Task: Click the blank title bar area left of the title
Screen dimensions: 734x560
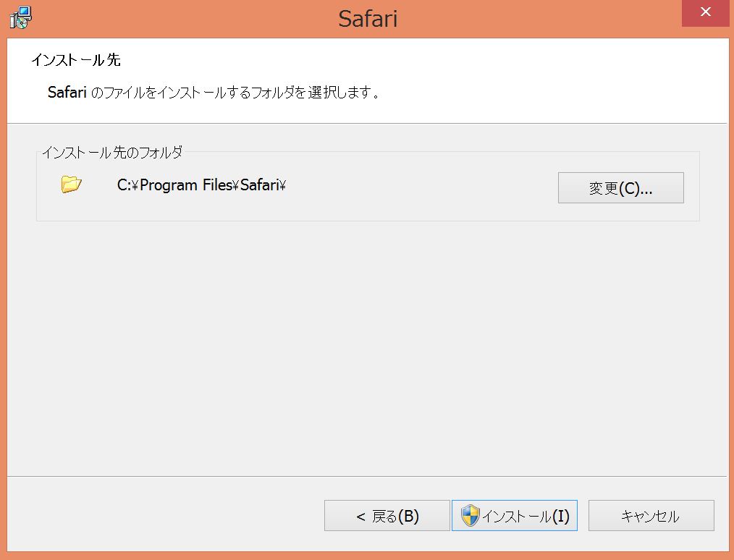Action: point(181,18)
